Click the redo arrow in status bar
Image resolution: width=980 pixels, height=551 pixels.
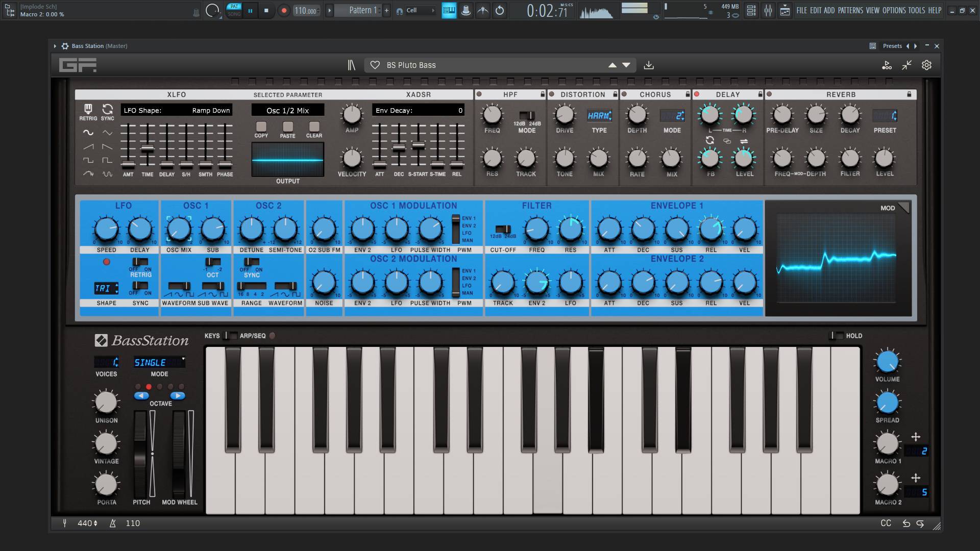pos(920,523)
